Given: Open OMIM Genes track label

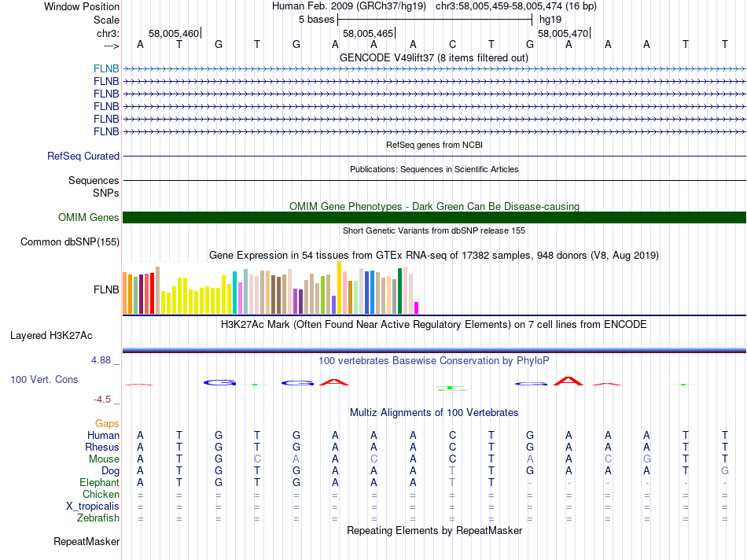Looking at the screenshot, I should point(89,217).
